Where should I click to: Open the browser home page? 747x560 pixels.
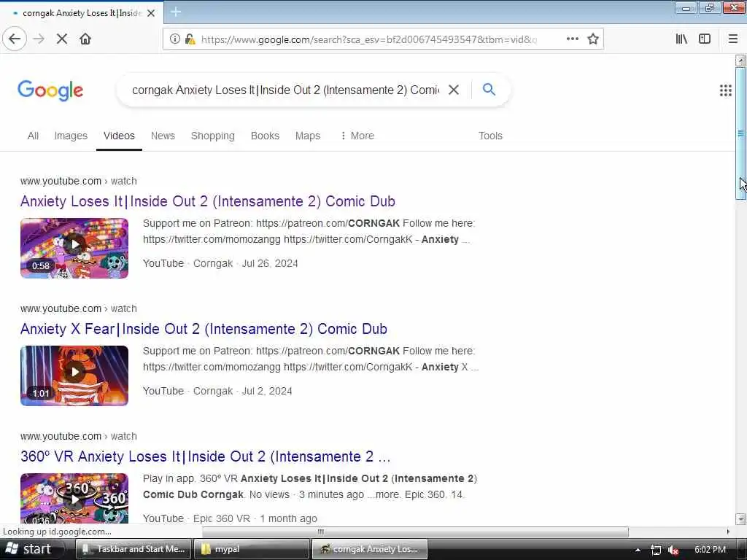tap(85, 39)
